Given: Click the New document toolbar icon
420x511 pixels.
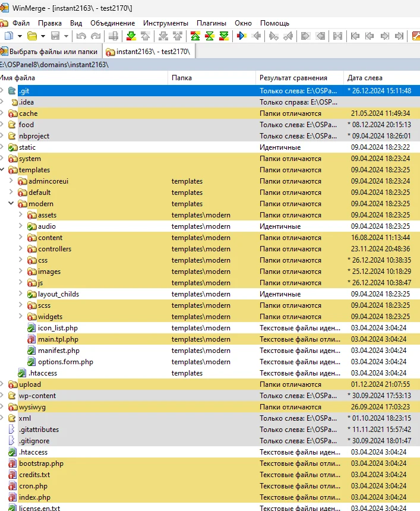Looking at the screenshot, I should [9, 36].
